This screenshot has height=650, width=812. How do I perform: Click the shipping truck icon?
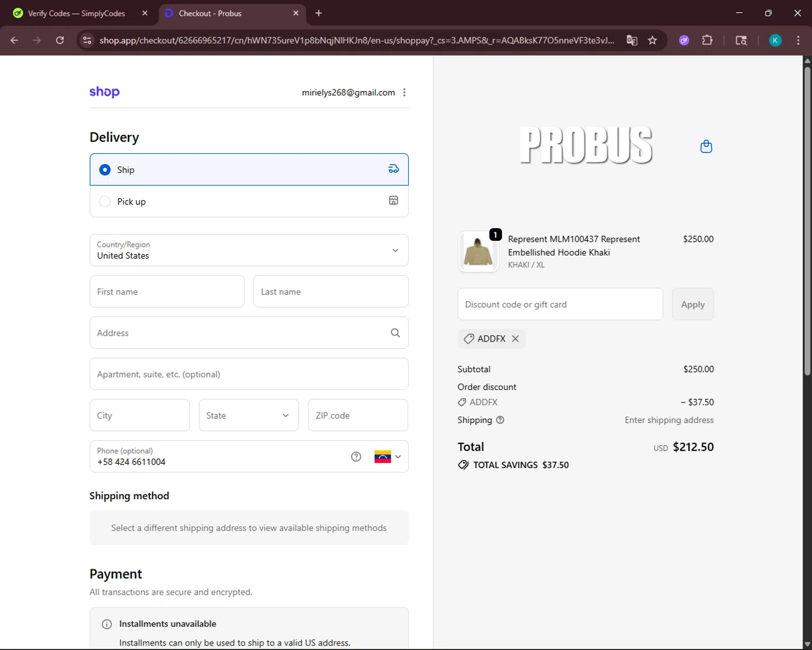point(394,169)
